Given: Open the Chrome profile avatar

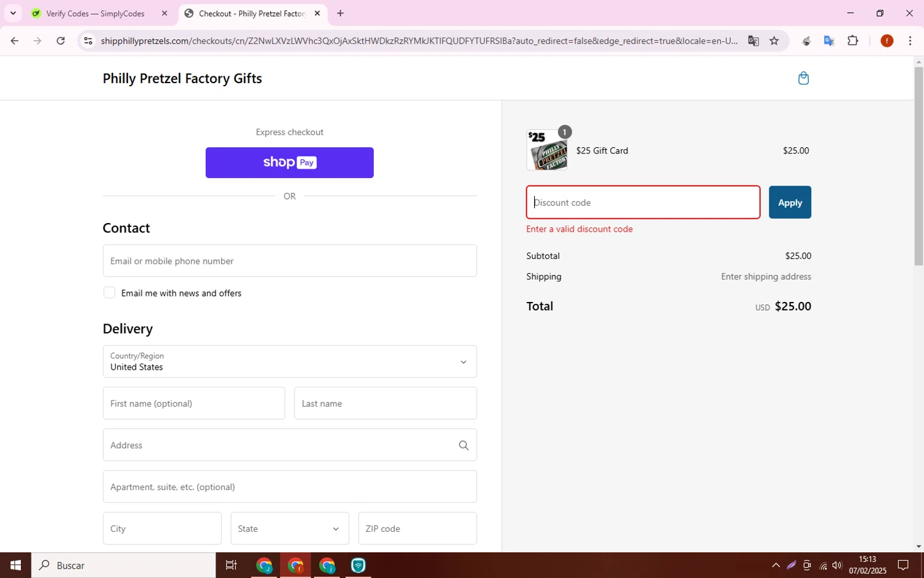Looking at the screenshot, I should 887,41.
